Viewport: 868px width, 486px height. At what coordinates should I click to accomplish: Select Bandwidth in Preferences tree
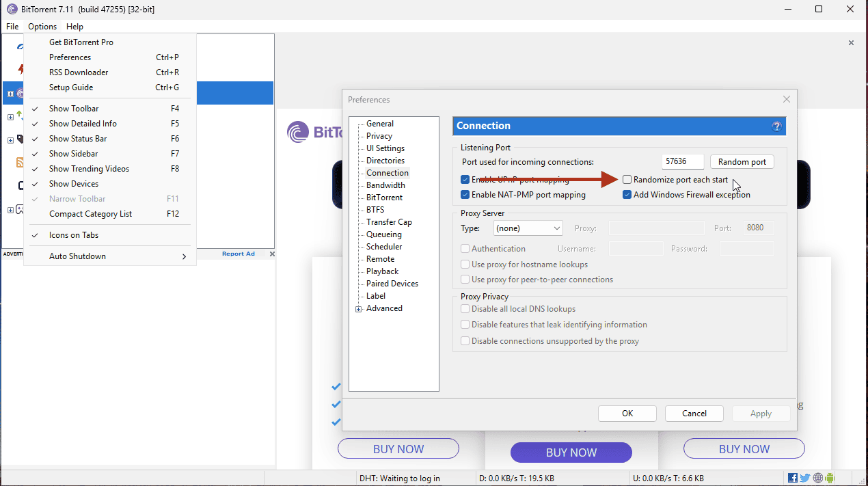pos(385,185)
